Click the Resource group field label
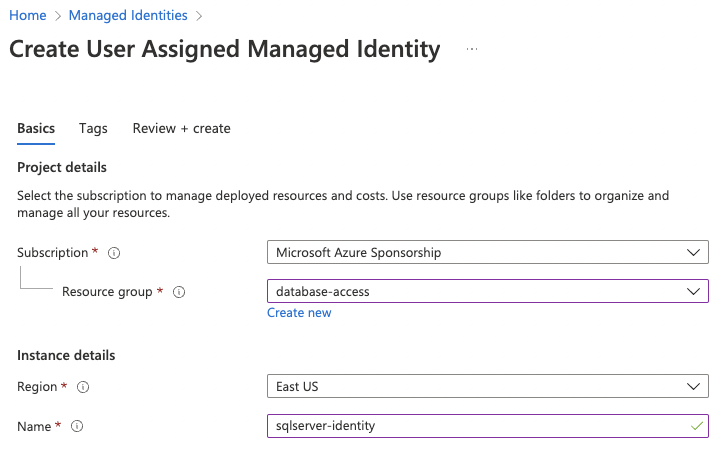This screenshot has height=450, width=718. [107, 292]
